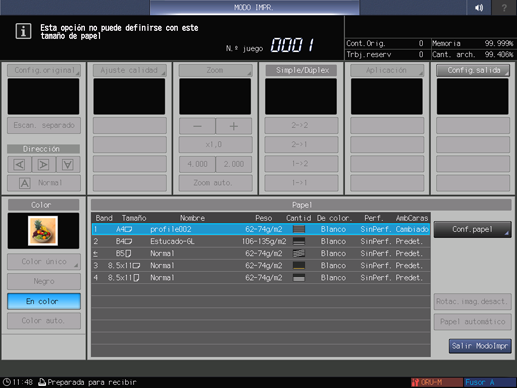Click quantity indicator in profile002 row
The height and width of the screenshot is (388, 517).
pyautogui.click(x=299, y=229)
